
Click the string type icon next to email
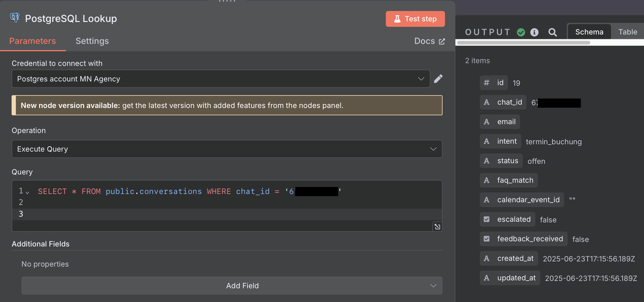point(487,122)
